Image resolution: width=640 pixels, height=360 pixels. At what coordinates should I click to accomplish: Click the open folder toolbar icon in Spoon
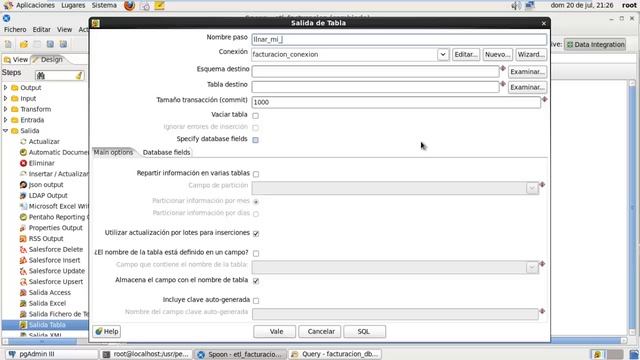coord(24,44)
